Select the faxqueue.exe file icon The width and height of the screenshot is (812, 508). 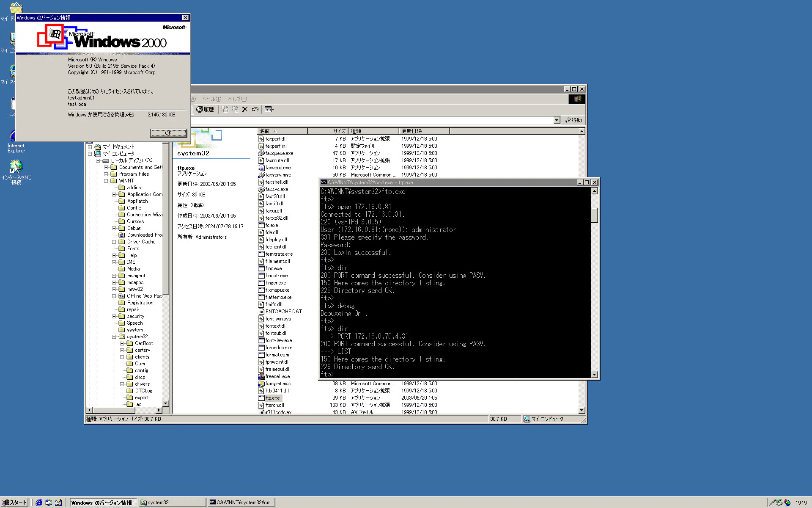pos(261,153)
